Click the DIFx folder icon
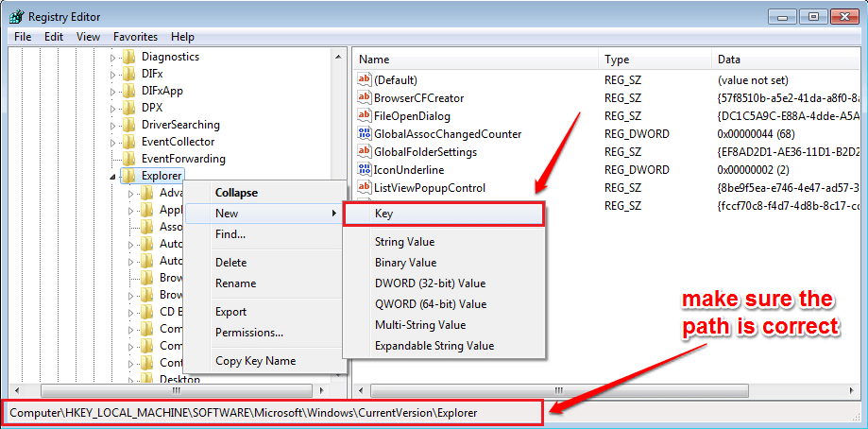The image size is (868, 429). pos(128,74)
